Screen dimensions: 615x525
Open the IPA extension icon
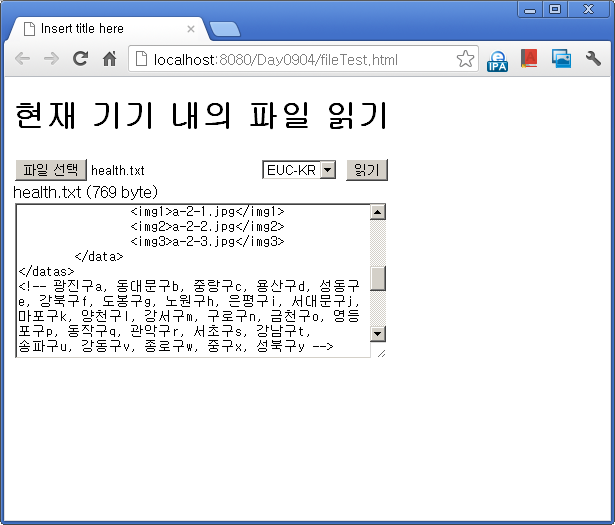497,61
